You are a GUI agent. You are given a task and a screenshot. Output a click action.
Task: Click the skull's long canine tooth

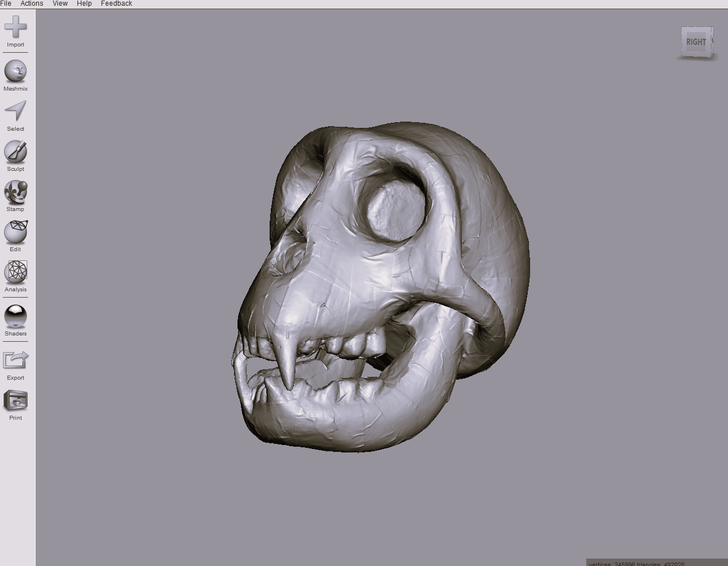point(286,367)
